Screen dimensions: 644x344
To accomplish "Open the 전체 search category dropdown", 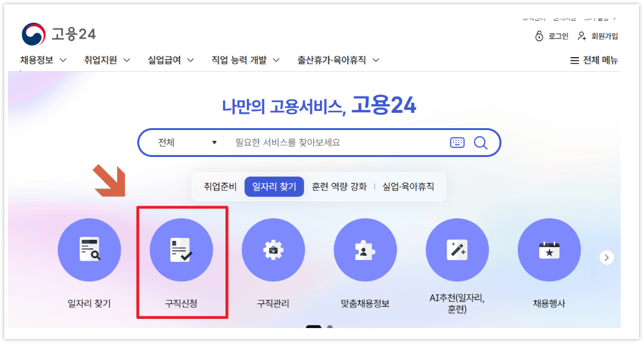I will [x=187, y=143].
